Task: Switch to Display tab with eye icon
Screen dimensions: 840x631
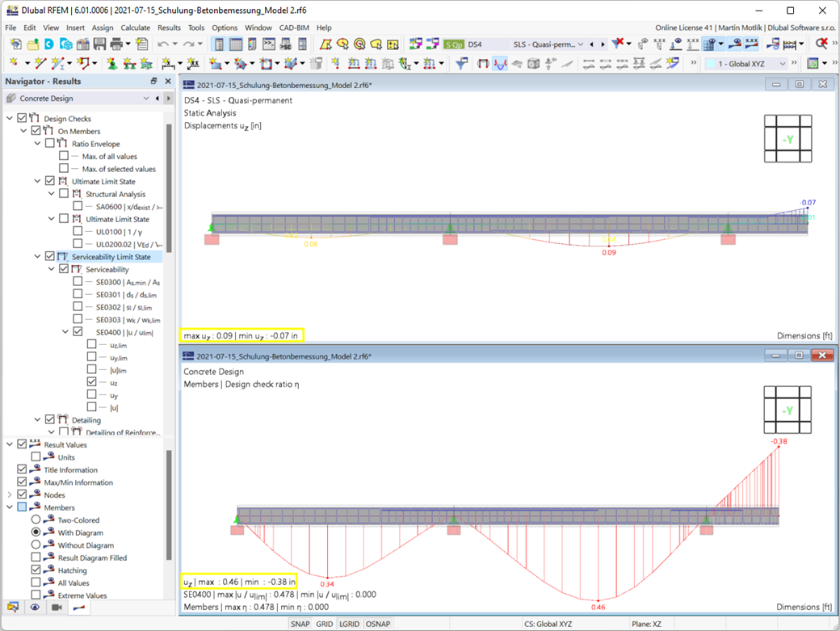Action: coord(35,607)
